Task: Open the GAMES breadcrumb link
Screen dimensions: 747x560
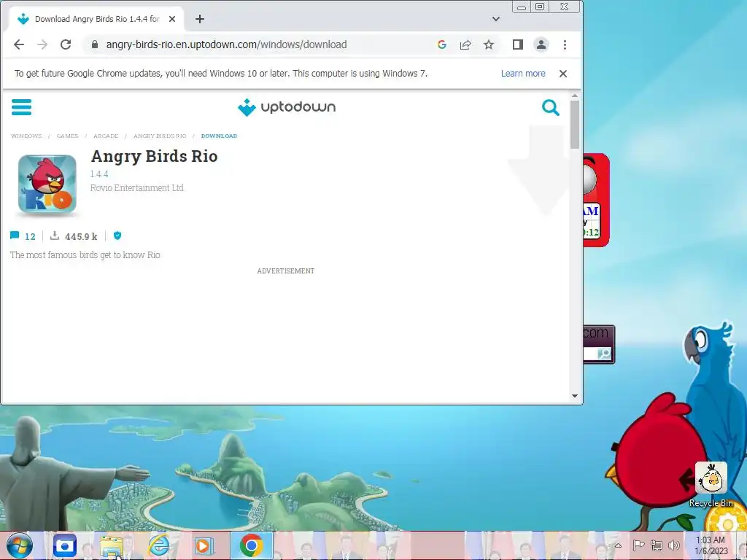Action: pos(67,136)
